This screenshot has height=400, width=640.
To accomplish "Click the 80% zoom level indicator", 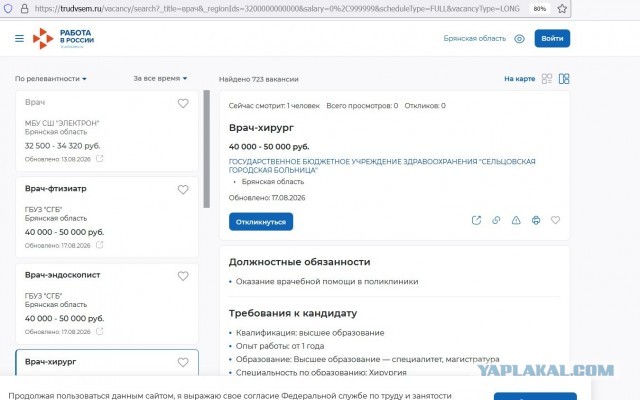I will pos(540,9).
